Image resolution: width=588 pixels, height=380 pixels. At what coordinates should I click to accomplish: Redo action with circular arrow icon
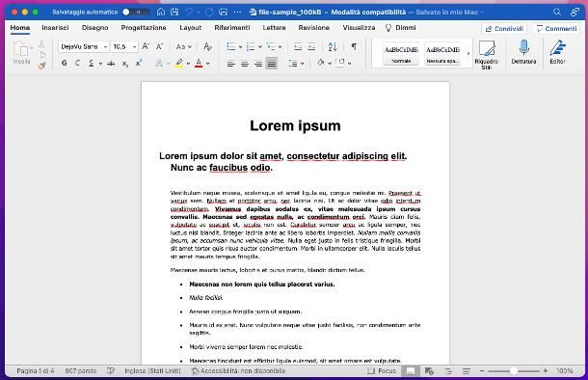click(209, 12)
